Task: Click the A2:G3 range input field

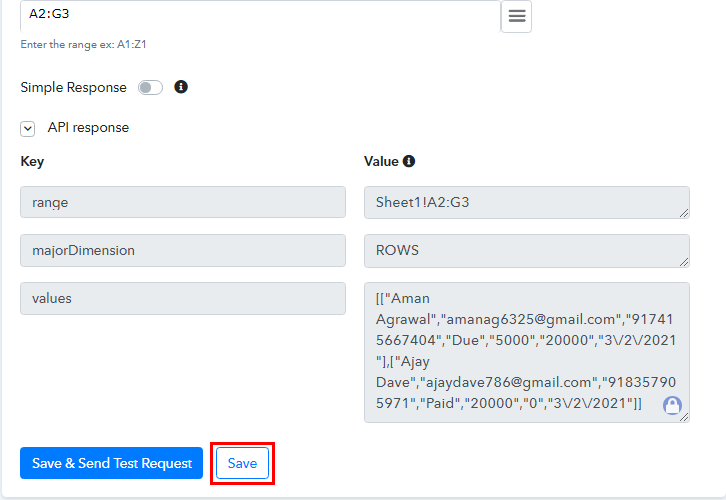Action: [x=258, y=16]
